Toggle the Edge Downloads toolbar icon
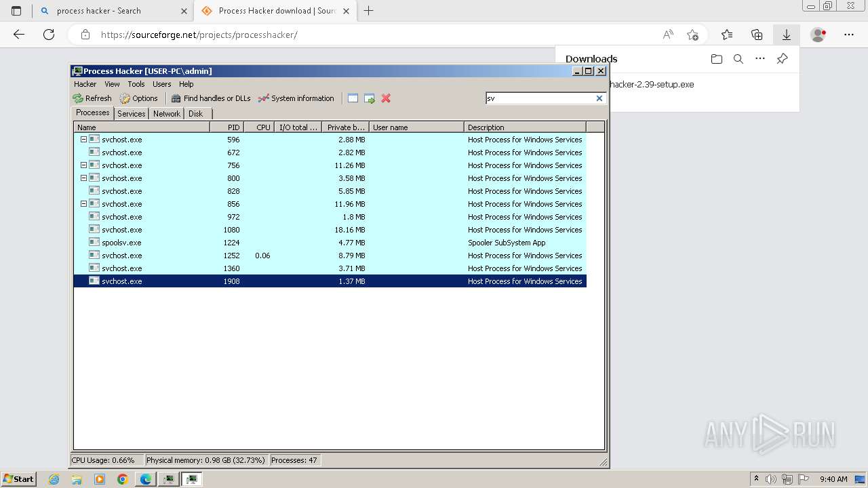The height and width of the screenshot is (488, 868). coord(787,35)
